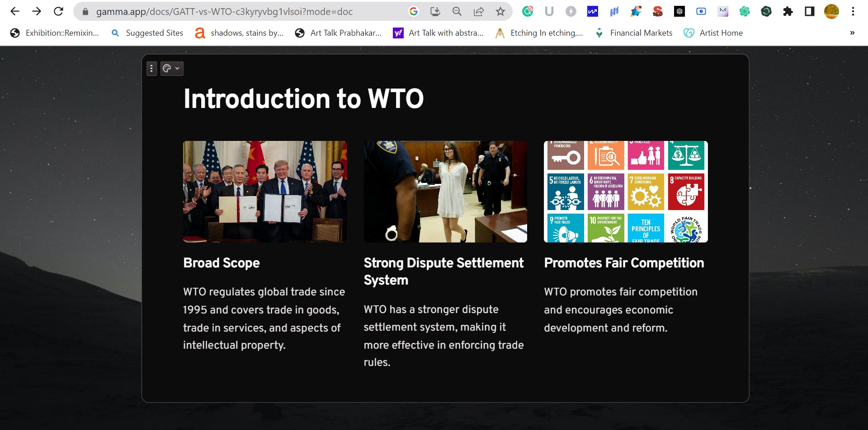The height and width of the screenshot is (430, 868).
Task: Click the SEO extension icon
Action: [x=658, y=11]
